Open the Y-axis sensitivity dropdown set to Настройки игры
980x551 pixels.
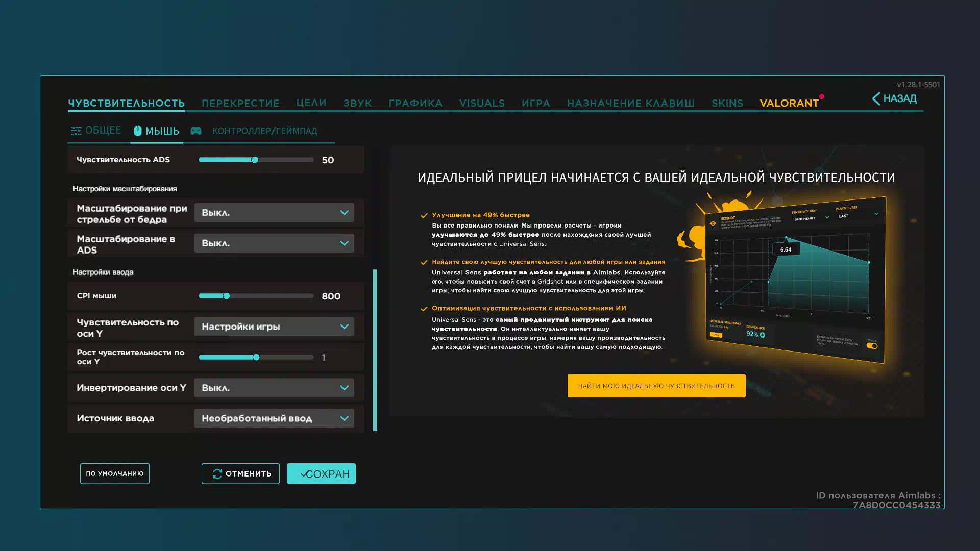[x=274, y=327]
